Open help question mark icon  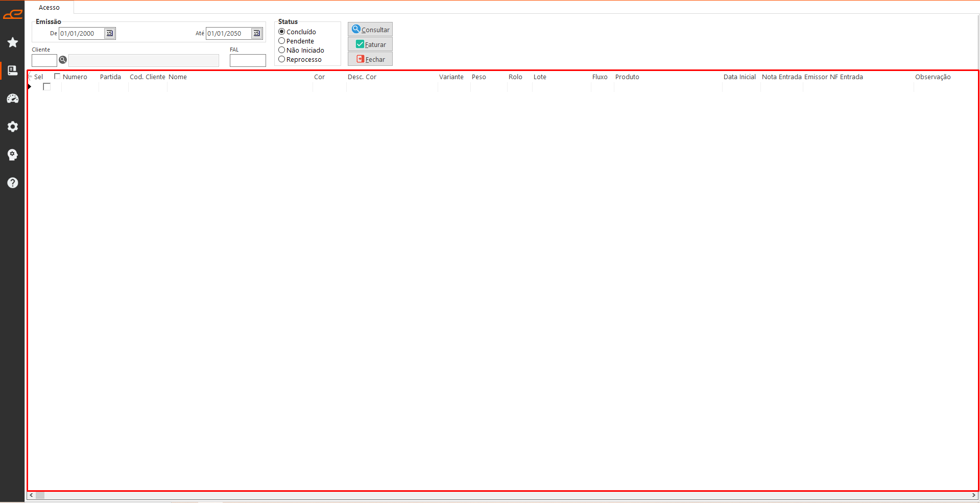[13, 183]
